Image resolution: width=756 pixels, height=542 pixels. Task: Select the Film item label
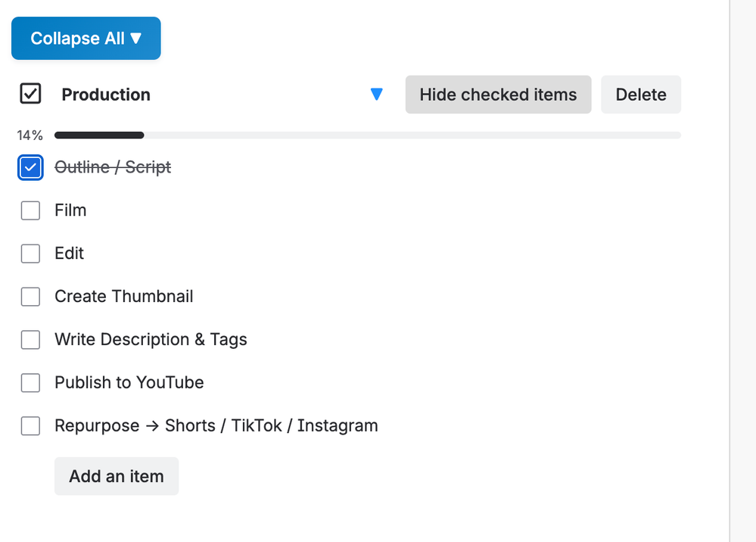(x=70, y=210)
